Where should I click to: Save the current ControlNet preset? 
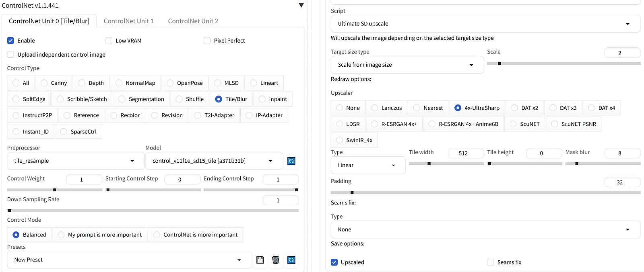(260, 260)
